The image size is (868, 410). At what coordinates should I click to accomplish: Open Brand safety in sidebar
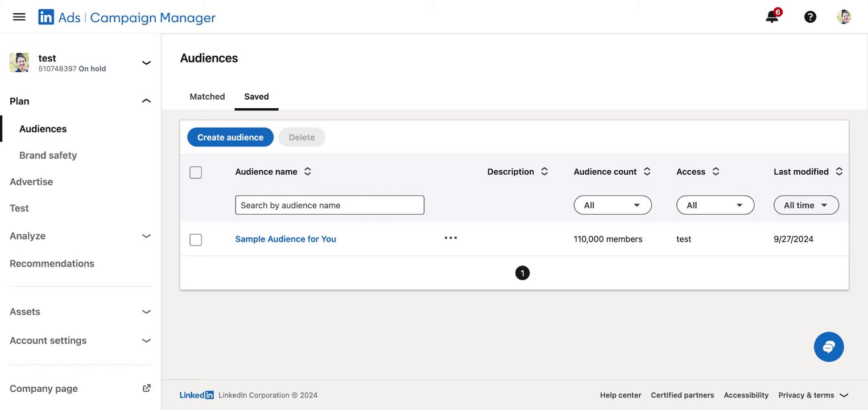(48, 155)
